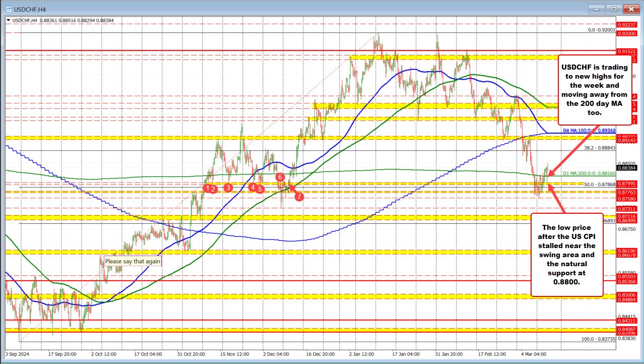The width and height of the screenshot is (644, 364).
Task: Expand the USDCHF,H4 chart header triangle
Action: (x=8, y=20)
